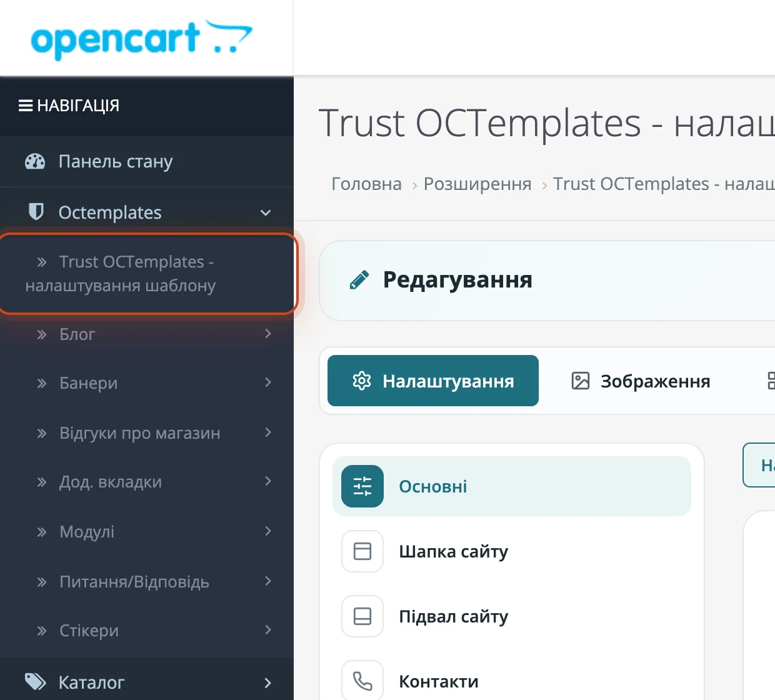Click the Trust OCTemplates breadcrumb link

click(664, 184)
